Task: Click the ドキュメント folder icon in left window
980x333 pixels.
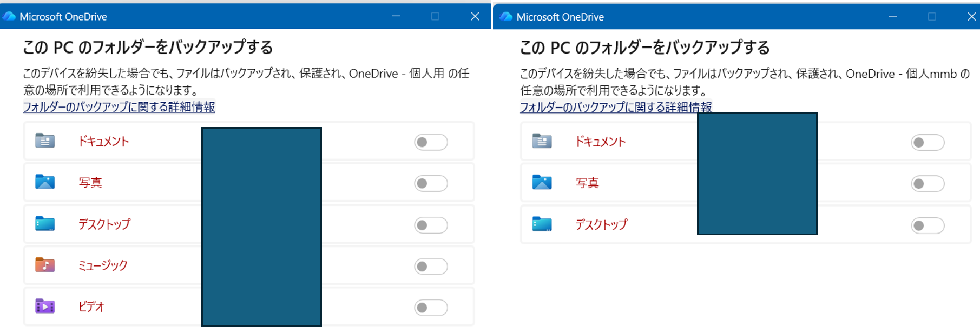Action: coord(45,141)
